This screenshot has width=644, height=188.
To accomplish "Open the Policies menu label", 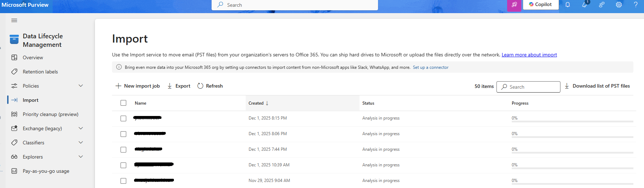I will pyautogui.click(x=31, y=86).
